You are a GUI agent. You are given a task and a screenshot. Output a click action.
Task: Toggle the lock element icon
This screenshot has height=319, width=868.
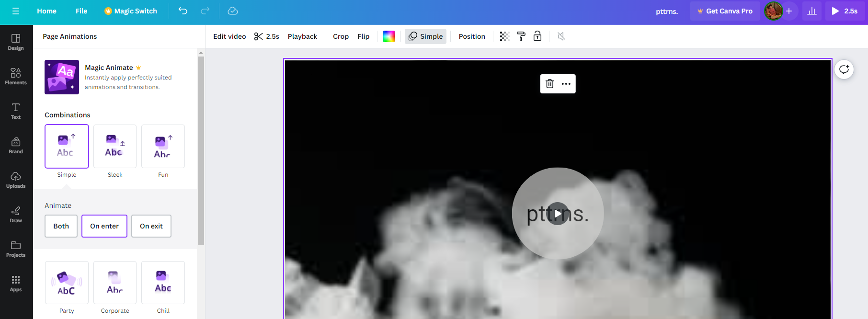537,36
